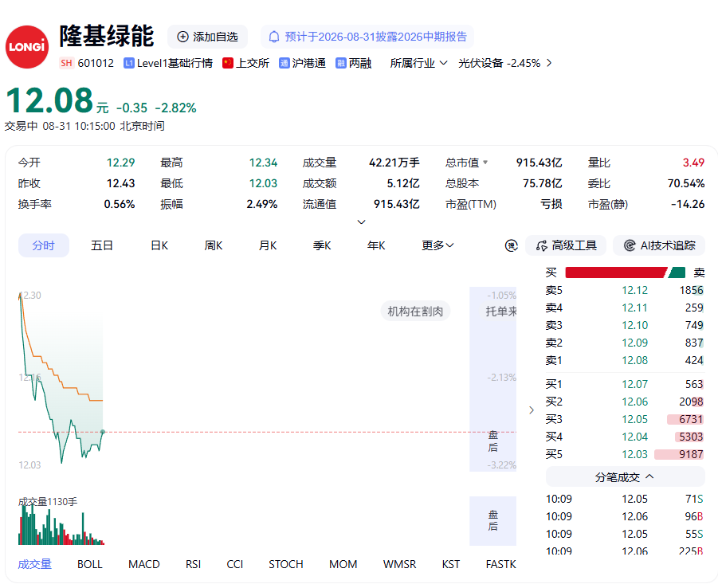The height and width of the screenshot is (588, 718).
Task: Click the L1 Level1 badge icon
Action: pos(128,63)
